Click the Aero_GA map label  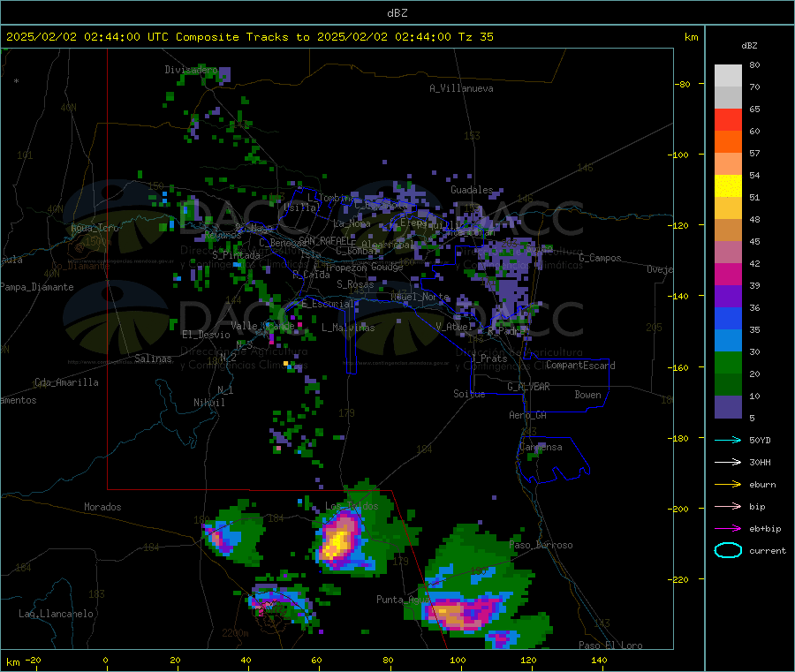(x=528, y=415)
